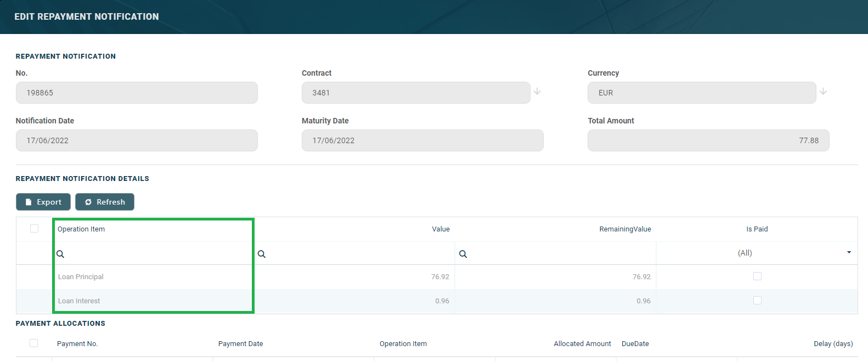This screenshot has width=868, height=362.
Task: Sort by RemainingValue column header
Action: [x=624, y=229]
